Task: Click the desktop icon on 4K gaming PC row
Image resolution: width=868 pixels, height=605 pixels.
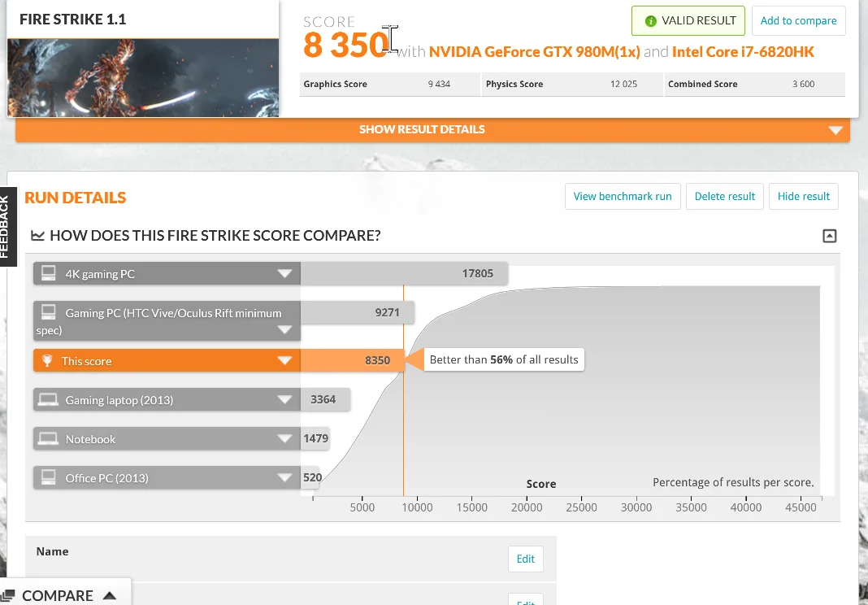Action: pyautogui.click(x=49, y=273)
